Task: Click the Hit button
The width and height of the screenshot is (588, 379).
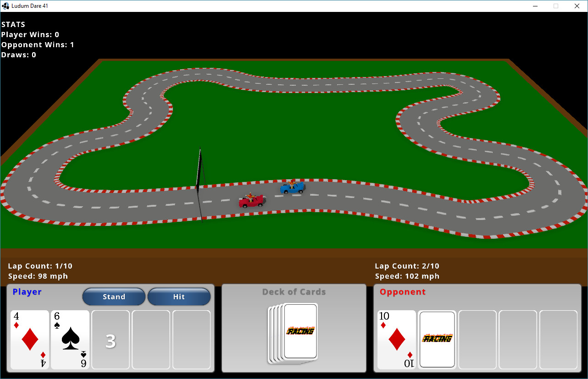Action: pos(179,297)
